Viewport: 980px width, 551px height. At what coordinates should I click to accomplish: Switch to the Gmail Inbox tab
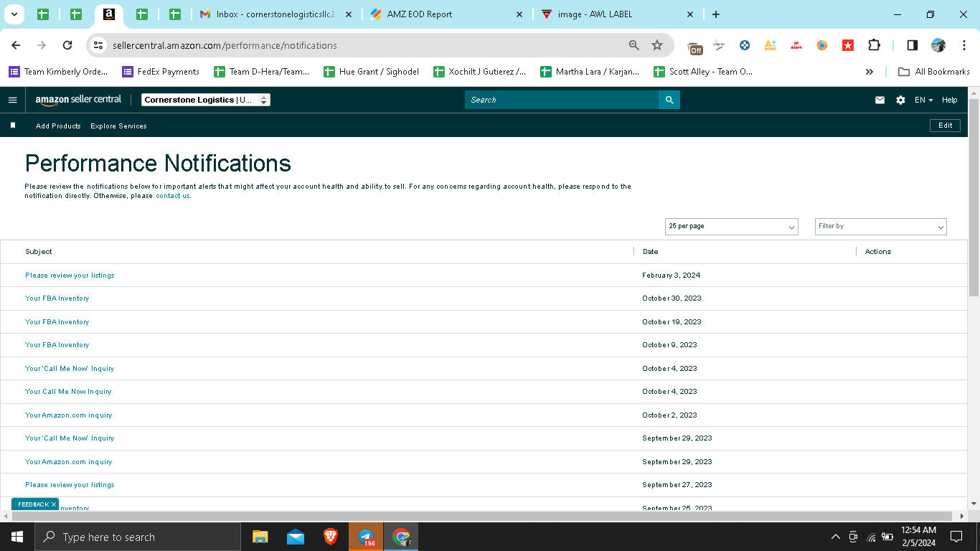click(276, 14)
